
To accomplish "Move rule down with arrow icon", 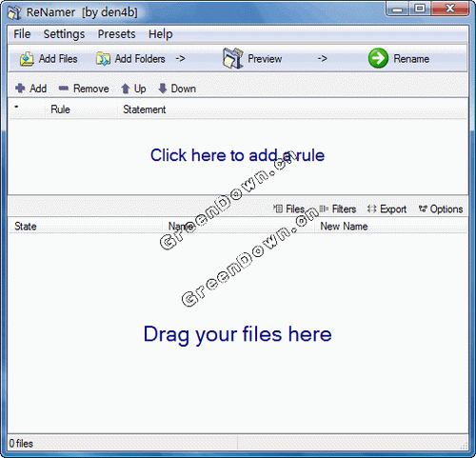I will coord(163,89).
